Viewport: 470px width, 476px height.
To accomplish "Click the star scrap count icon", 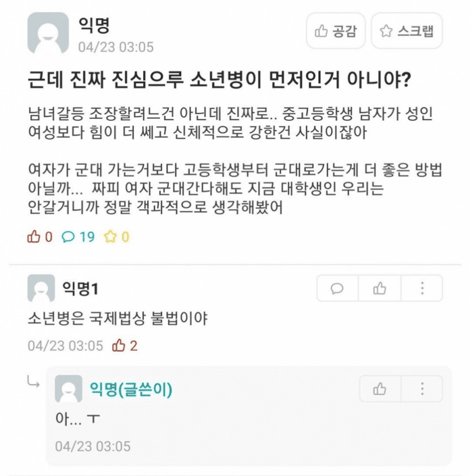I will click(110, 237).
